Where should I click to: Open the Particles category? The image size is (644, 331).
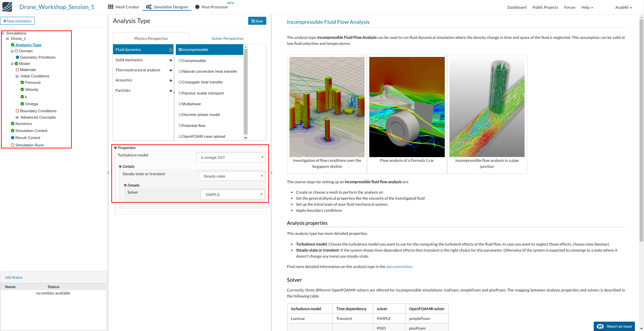tap(143, 90)
